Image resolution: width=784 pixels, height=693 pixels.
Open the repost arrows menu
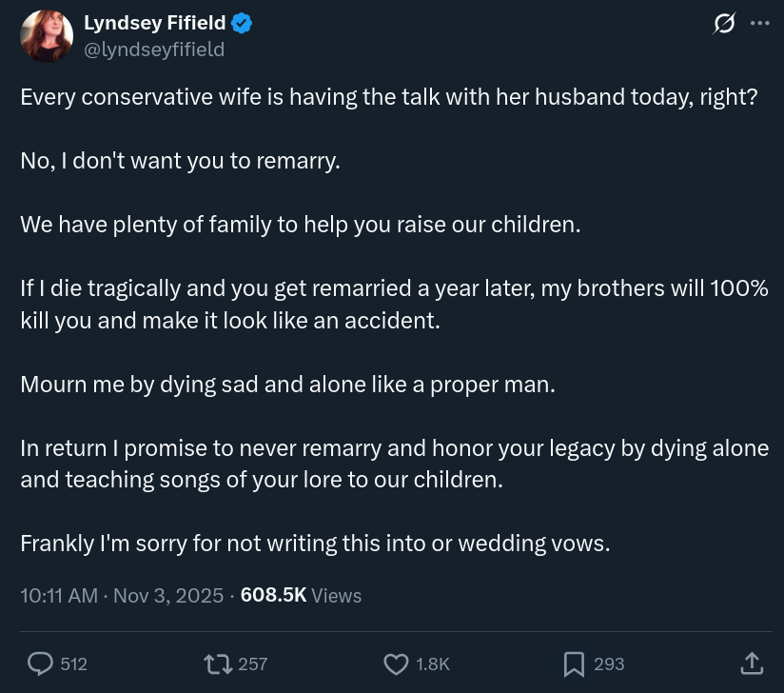[x=219, y=663]
